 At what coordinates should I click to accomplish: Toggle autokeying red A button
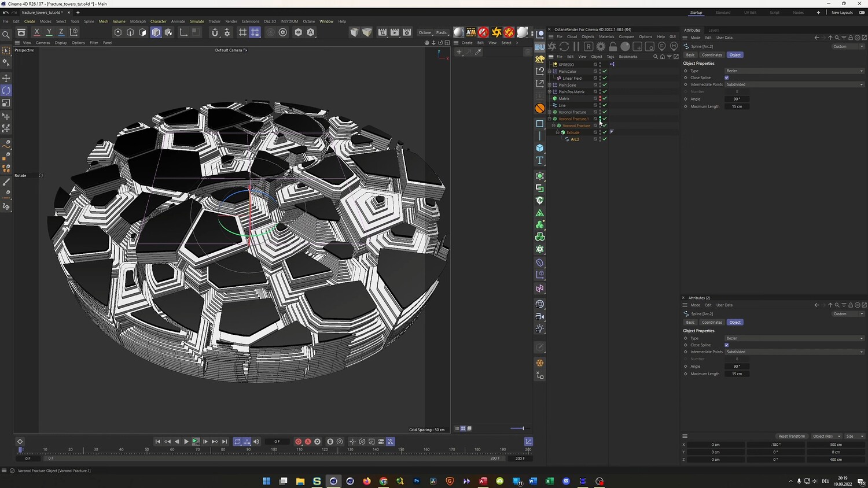point(308,442)
